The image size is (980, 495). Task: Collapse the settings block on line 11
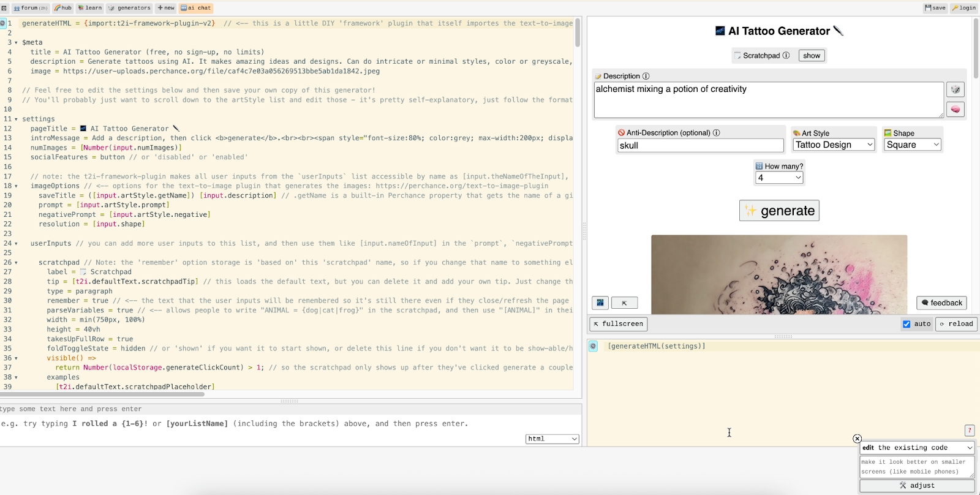pos(16,119)
